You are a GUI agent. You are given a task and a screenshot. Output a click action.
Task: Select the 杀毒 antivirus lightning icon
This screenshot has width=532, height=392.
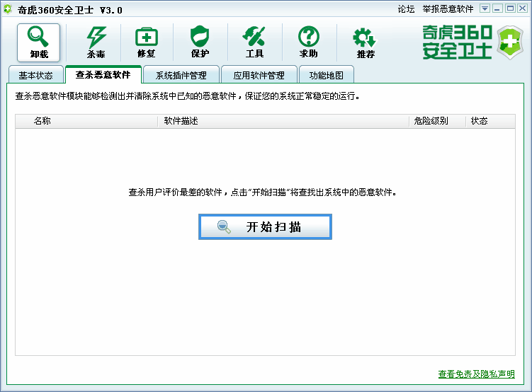click(96, 42)
